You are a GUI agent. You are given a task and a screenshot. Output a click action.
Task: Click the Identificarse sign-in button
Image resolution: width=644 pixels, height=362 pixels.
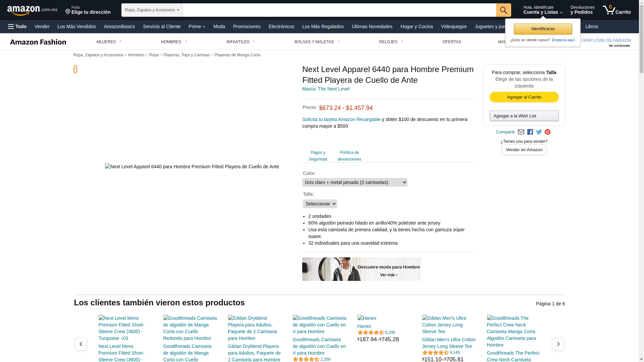pos(543,29)
